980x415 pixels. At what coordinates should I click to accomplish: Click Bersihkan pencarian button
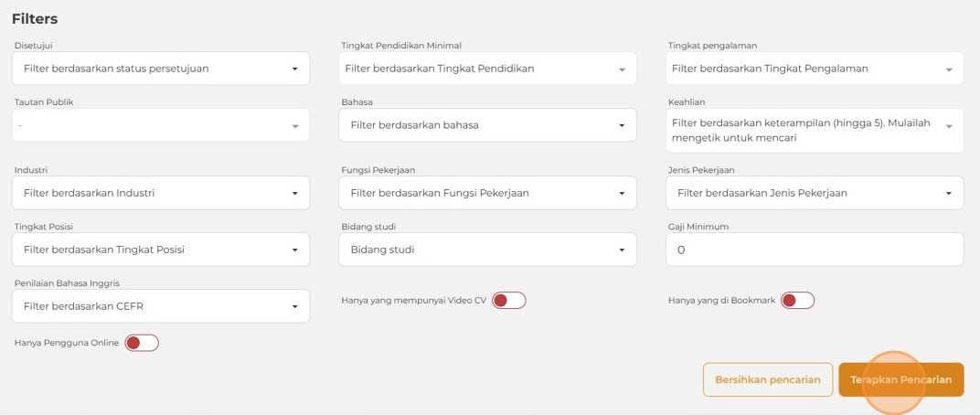pos(767,379)
